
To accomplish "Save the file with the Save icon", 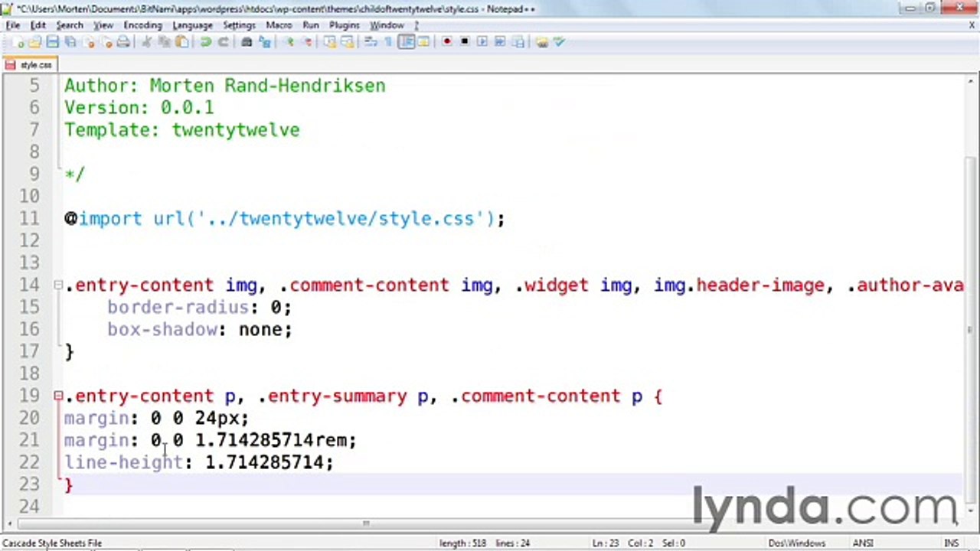I will 53,42.
